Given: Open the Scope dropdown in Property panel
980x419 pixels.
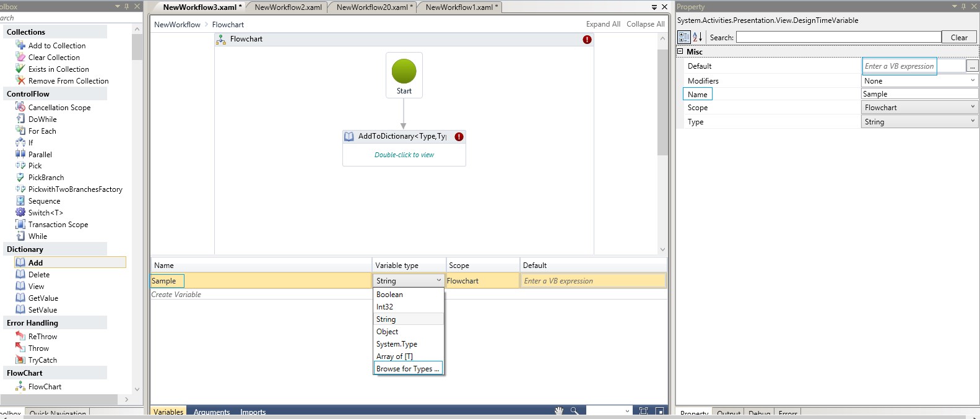Looking at the screenshot, I should [x=919, y=108].
